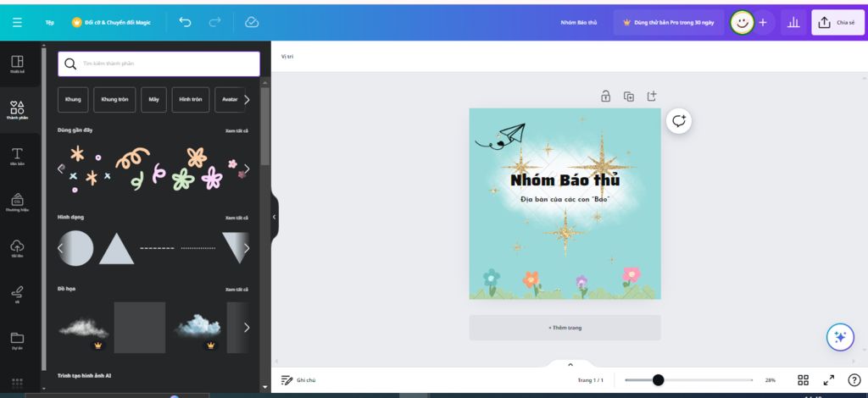Open the Tải lên uploads tab

[17, 248]
